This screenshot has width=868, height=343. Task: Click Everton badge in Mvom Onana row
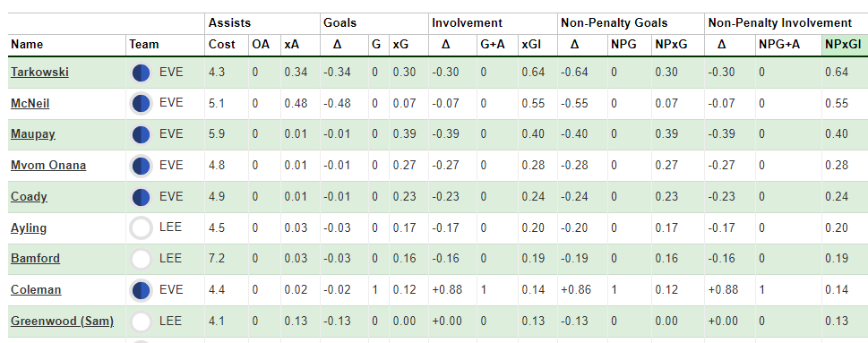[142, 166]
